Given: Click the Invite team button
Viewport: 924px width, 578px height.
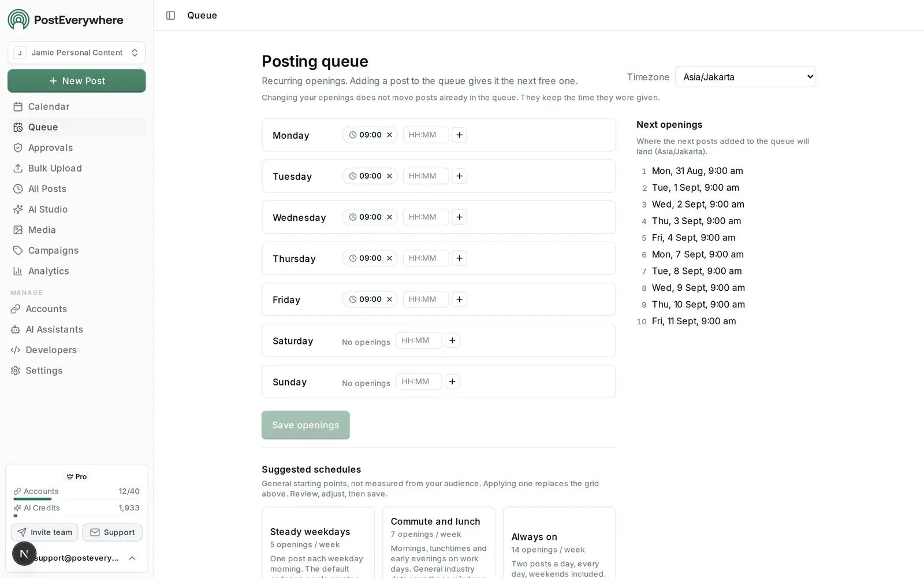Looking at the screenshot, I should (44, 532).
